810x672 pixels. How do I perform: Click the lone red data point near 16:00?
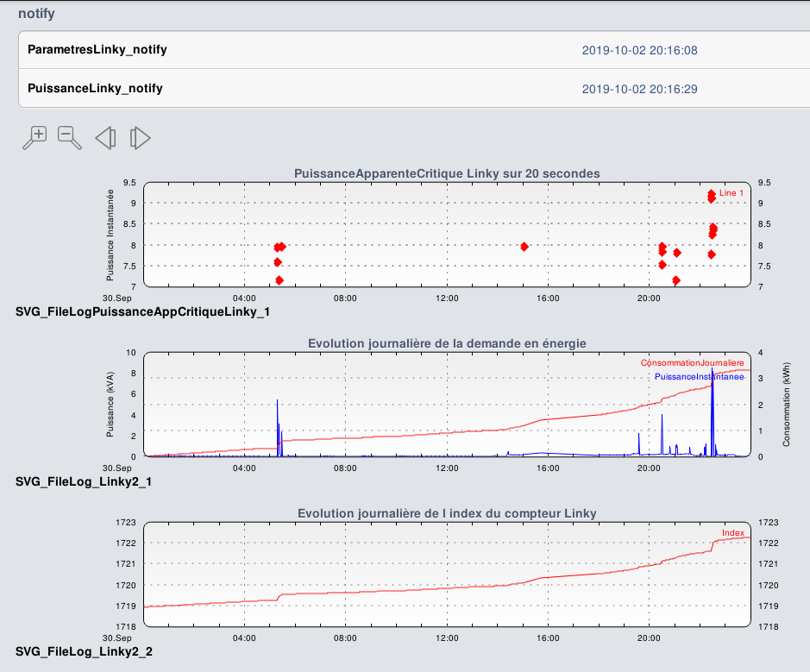coord(524,247)
